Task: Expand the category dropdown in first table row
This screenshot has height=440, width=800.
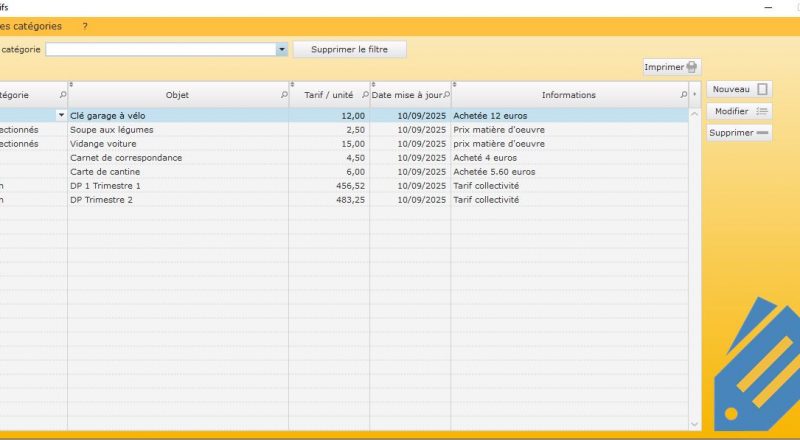Action: pyautogui.click(x=62, y=116)
